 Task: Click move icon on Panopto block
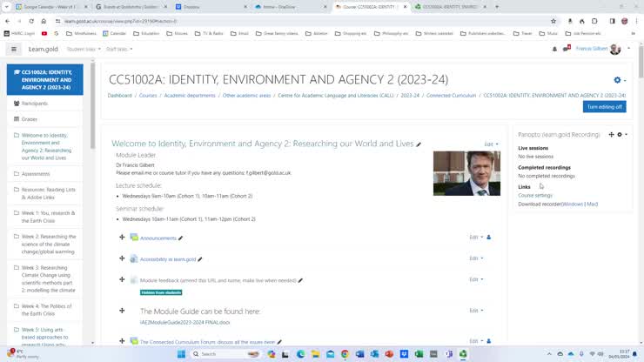[x=611, y=135]
